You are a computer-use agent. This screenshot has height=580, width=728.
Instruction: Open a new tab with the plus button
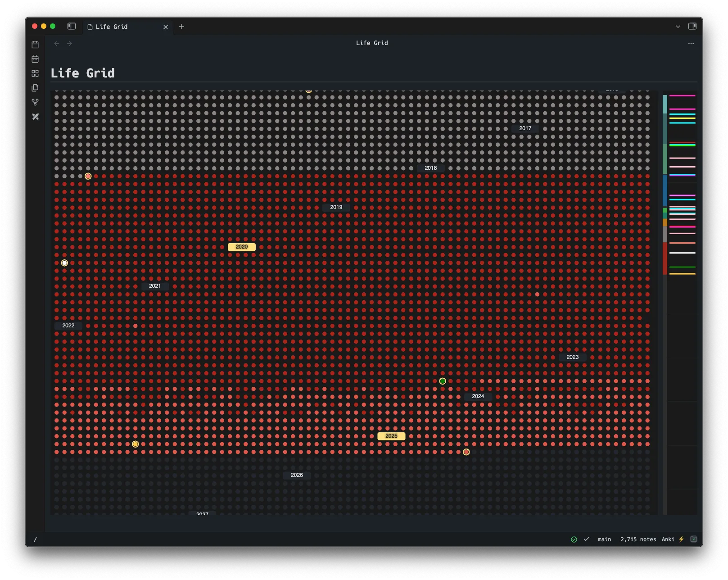coord(181,27)
